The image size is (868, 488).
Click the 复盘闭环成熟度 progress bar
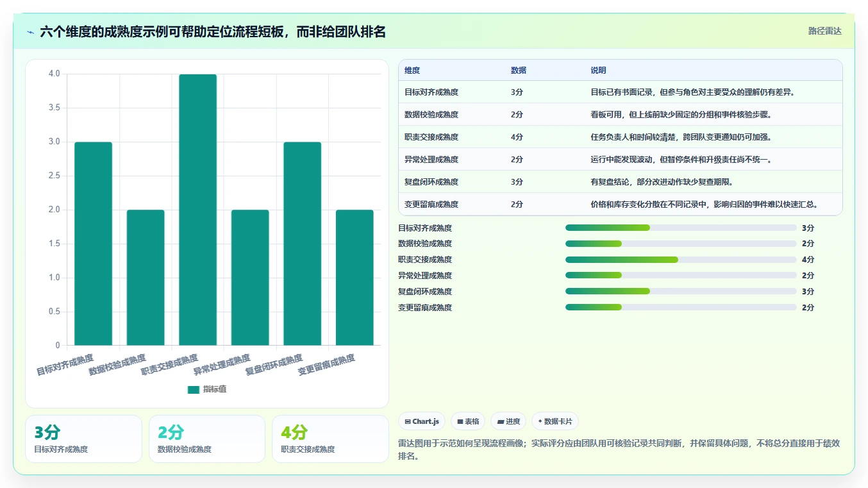pyautogui.click(x=681, y=292)
